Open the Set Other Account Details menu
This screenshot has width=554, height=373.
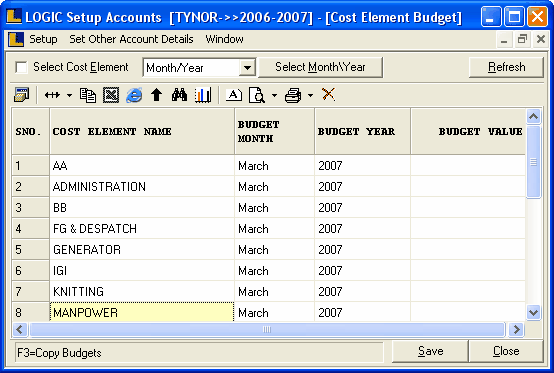point(131,39)
